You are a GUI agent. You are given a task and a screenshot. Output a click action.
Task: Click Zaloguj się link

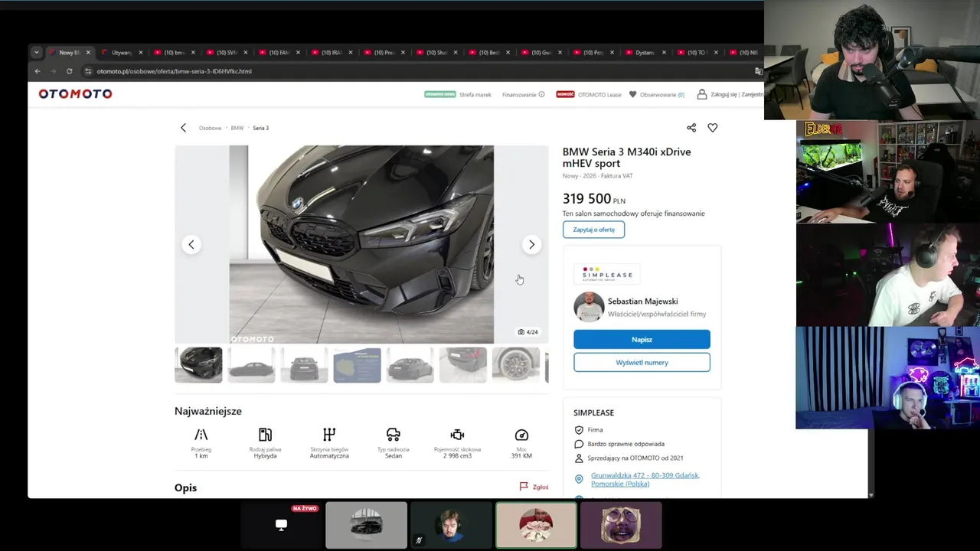pos(724,94)
